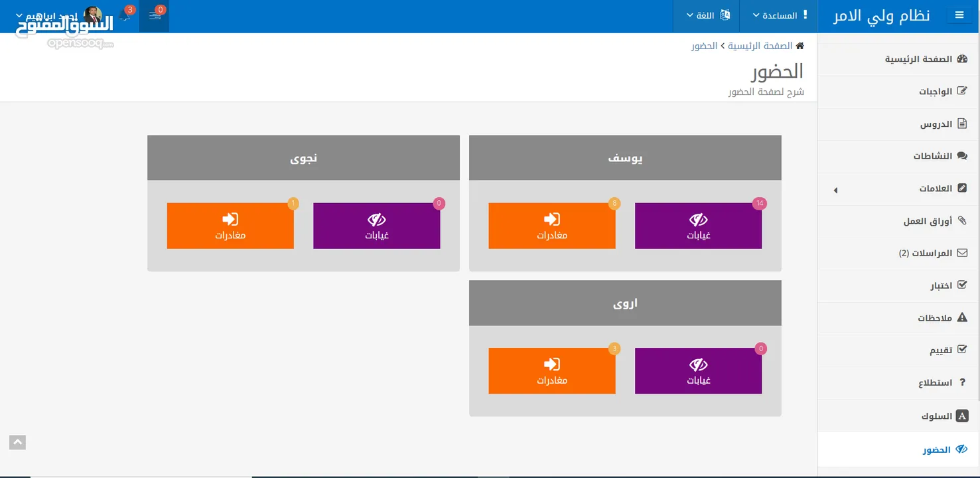The width and height of the screenshot is (980, 478).
Task: Open المراسلات (2) sidebar item
Action: tap(899, 253)
